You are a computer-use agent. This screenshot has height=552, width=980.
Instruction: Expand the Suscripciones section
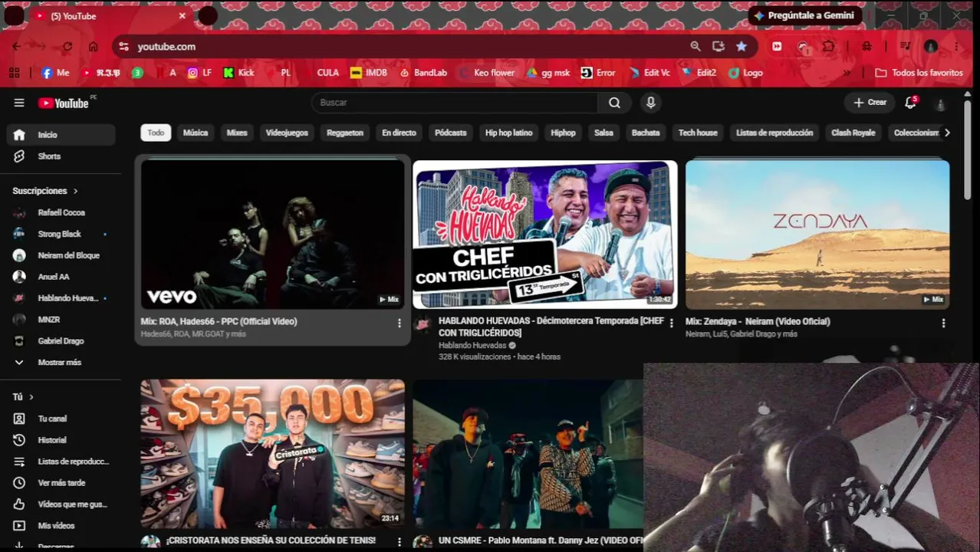[45, 191]
